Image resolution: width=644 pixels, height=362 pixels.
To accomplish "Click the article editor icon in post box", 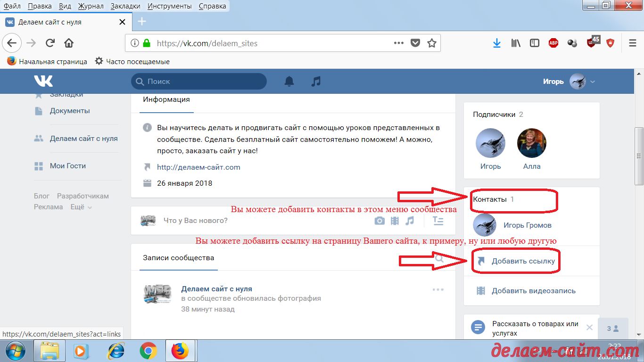I will 438,221.
